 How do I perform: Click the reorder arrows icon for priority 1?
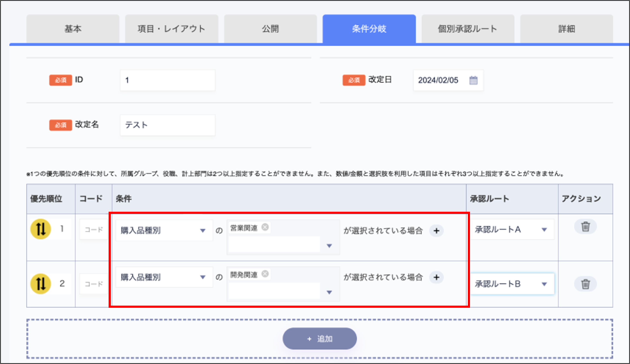[41, 229]
